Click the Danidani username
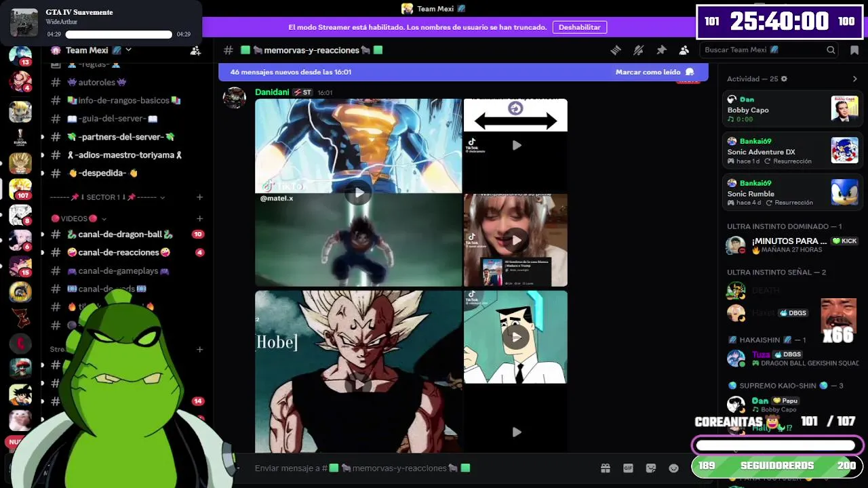868x488 pixels. tap(272, 92)
